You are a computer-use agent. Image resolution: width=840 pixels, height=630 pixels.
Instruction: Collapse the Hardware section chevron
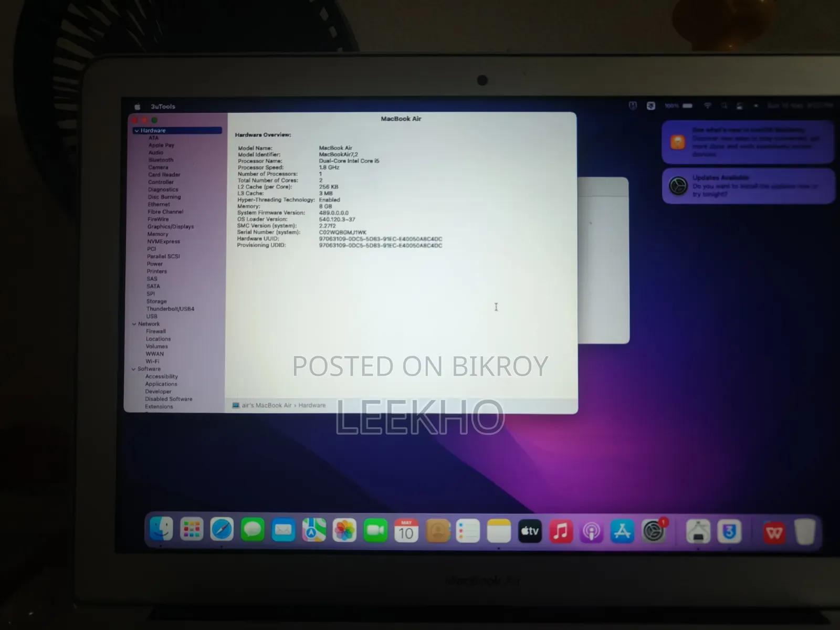click(136, 131)
